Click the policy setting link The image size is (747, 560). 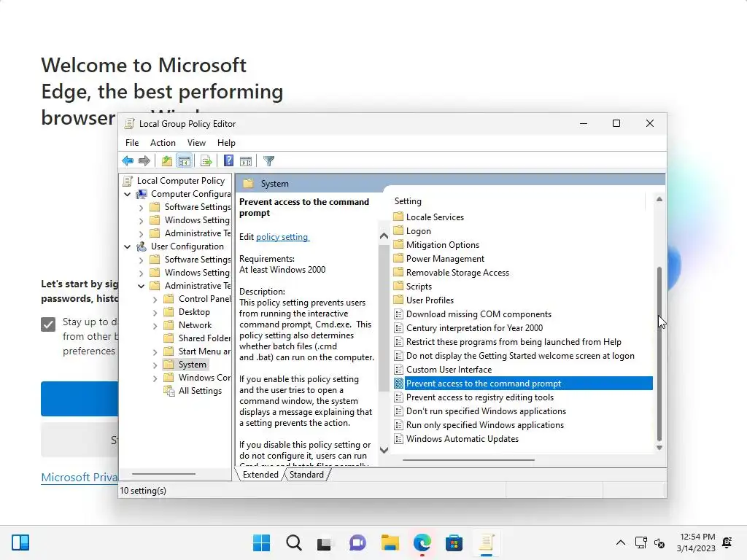282,237
